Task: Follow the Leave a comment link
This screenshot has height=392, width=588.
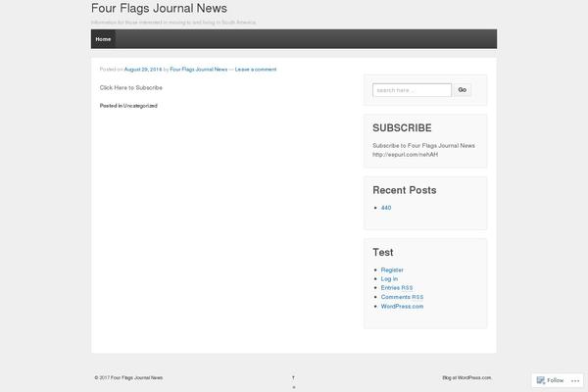Action: [x=256, y=70]
